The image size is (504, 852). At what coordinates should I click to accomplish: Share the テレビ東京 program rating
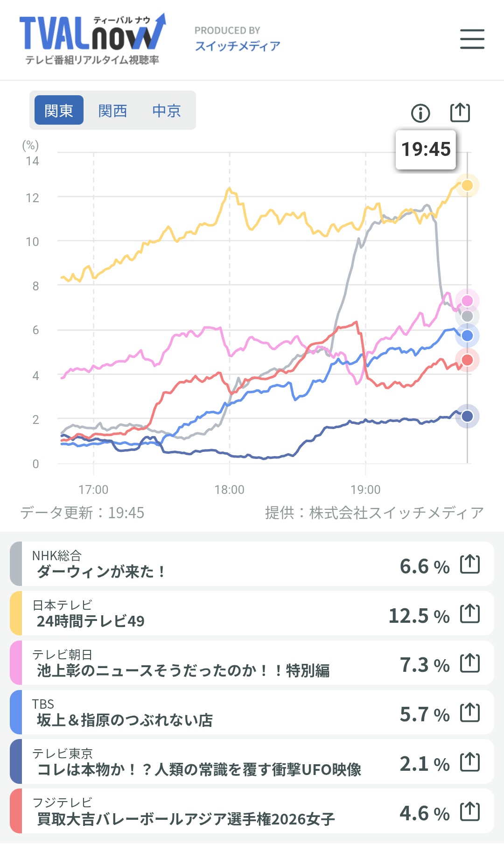click(470, 762)
